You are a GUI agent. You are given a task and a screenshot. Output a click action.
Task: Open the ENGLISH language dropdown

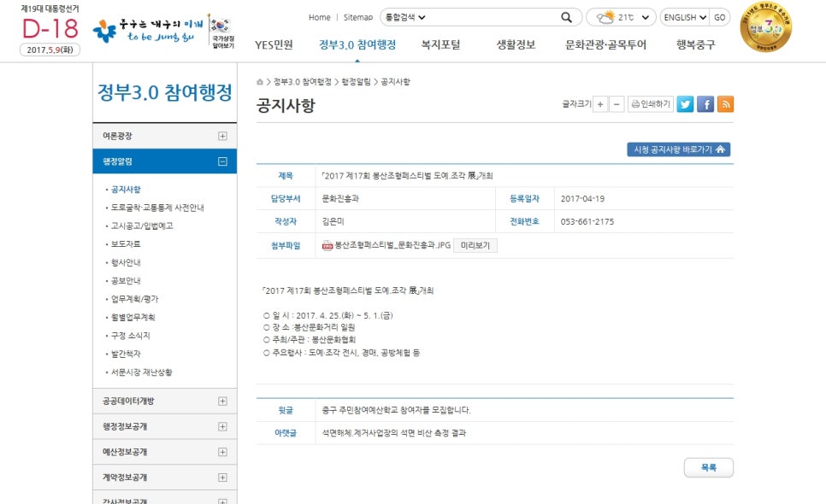[x=685, y=17]
